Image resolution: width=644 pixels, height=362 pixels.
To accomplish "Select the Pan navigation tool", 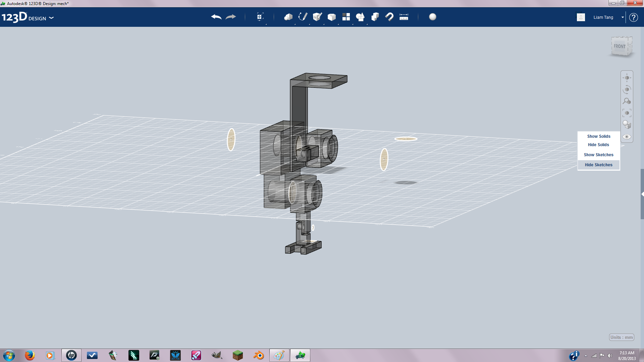I will click(627, 78).
